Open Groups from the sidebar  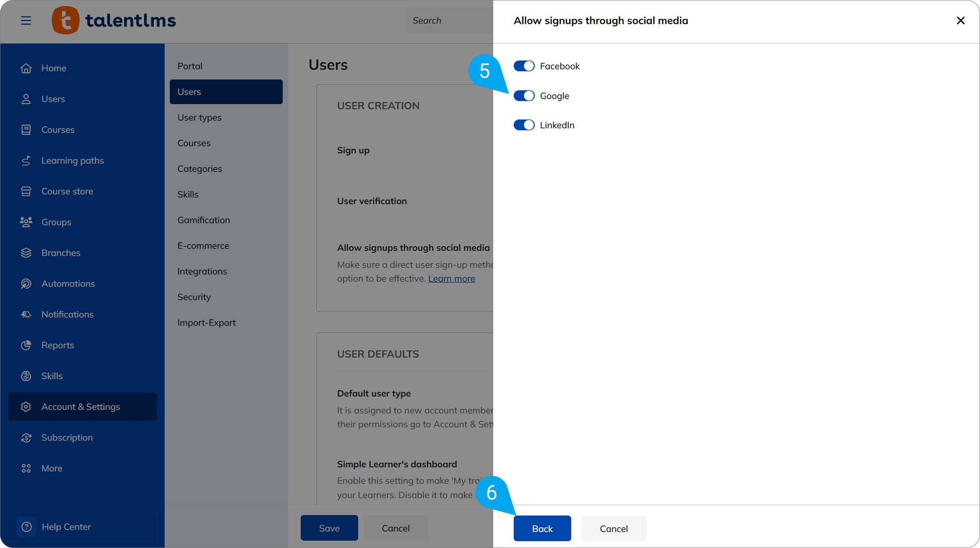coord(83,222)
